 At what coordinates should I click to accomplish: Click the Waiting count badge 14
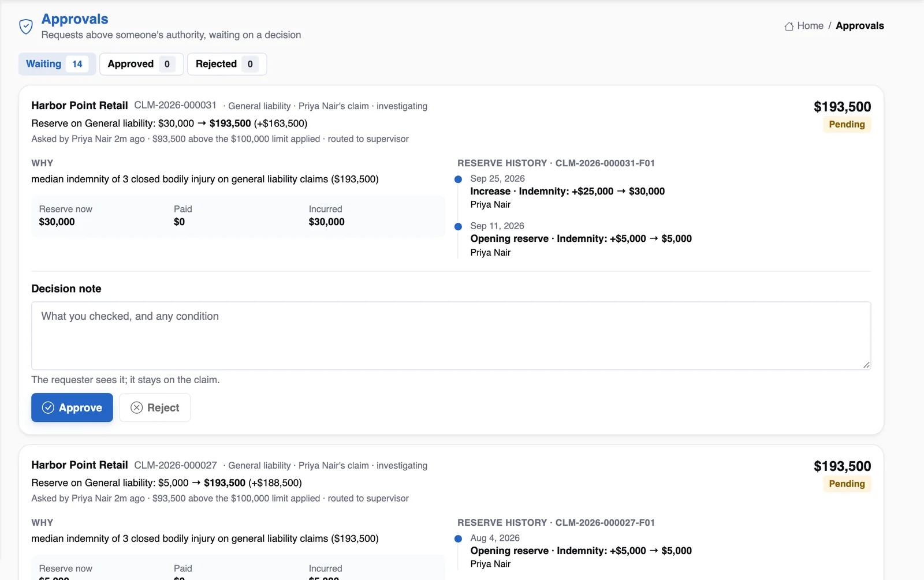pos(77,64)
